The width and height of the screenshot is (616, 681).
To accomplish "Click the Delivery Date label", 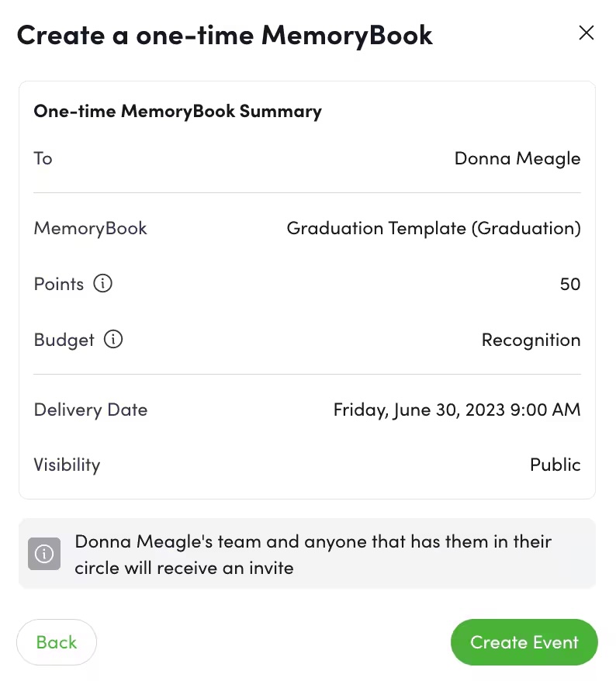I will pyautogui.click(x=91, y=410).
